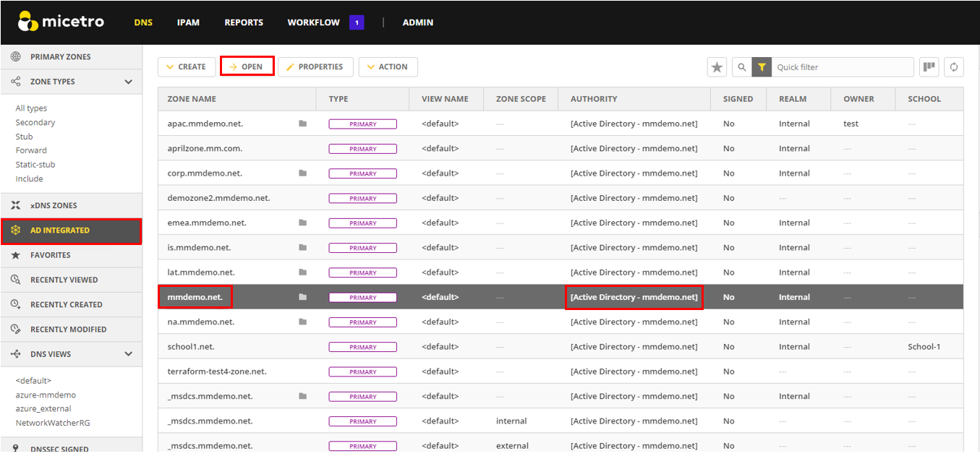Select the Secondary zone type filter
Screen dimensions: 980x464
point(35,122)
